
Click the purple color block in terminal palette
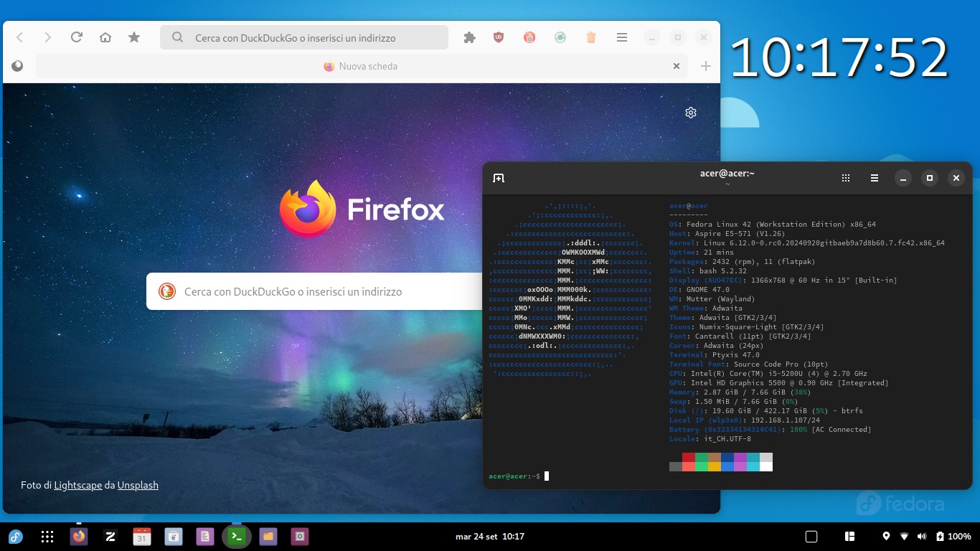[x=740, y=457]
